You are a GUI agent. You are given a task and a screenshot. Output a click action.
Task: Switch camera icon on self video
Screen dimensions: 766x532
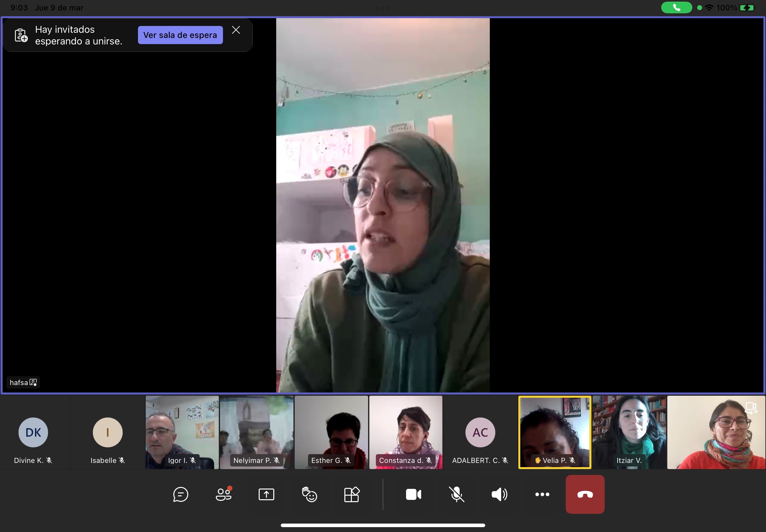tap(751, 408)
